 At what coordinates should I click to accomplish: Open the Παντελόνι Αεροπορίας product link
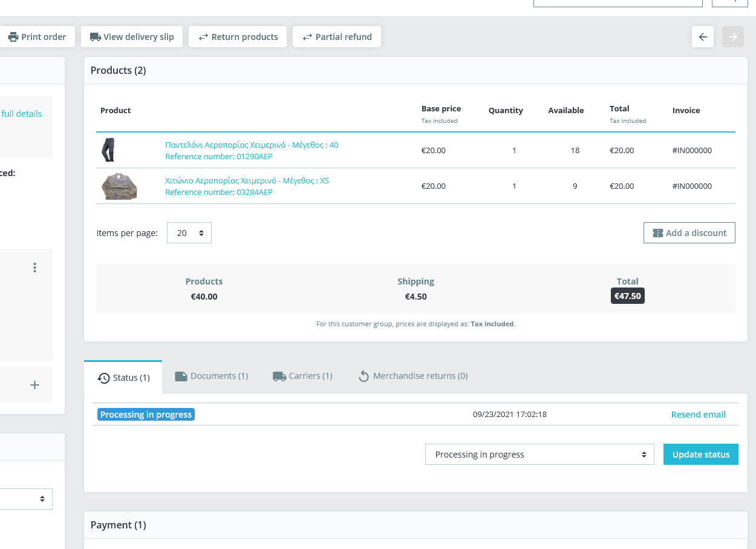click(252, 145)
